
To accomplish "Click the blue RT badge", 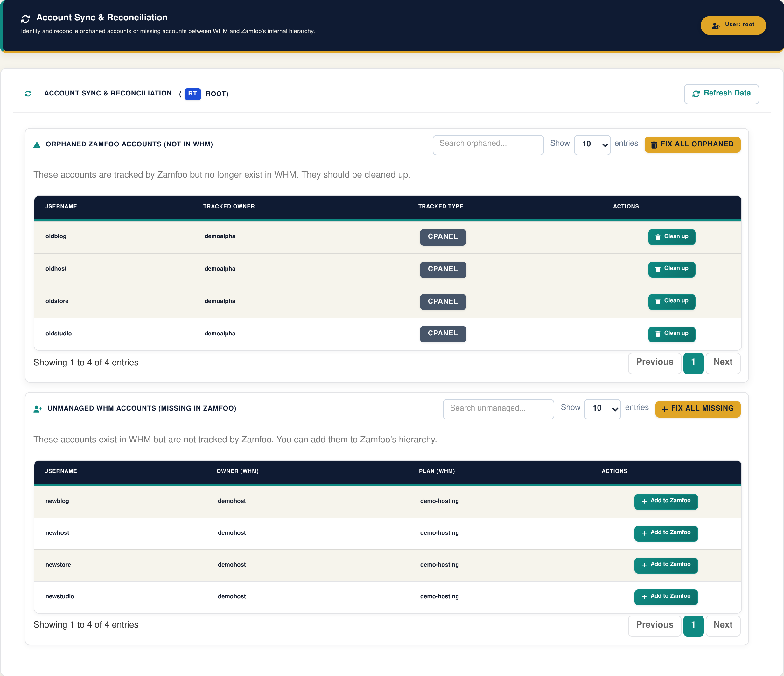I will coord(192,94).
